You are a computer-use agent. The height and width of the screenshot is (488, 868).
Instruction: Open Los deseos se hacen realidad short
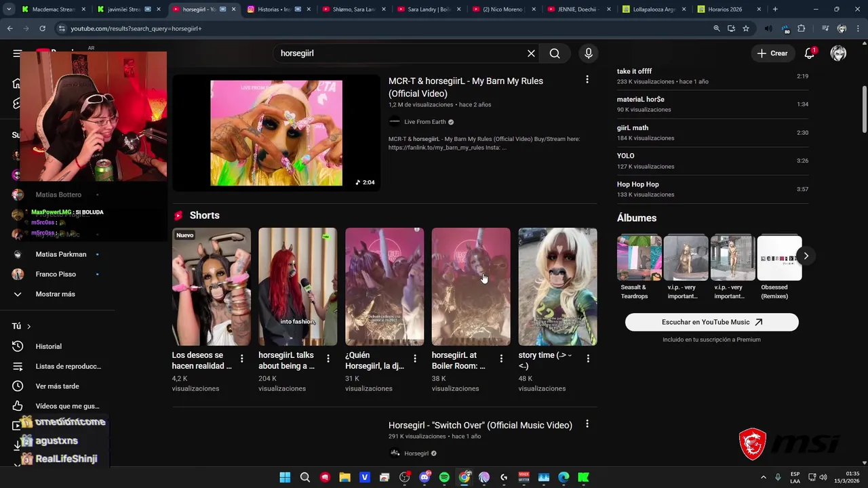pos(211,287)
